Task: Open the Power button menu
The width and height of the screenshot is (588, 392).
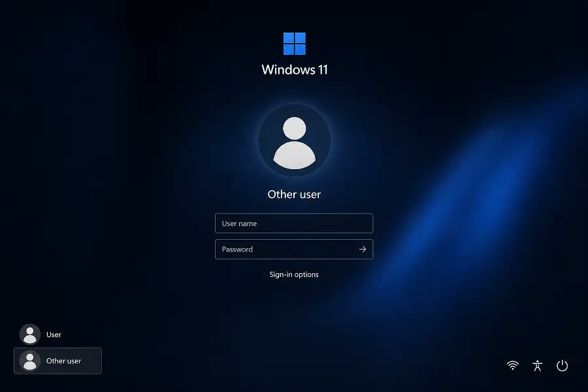Action: tap(562, 365)
